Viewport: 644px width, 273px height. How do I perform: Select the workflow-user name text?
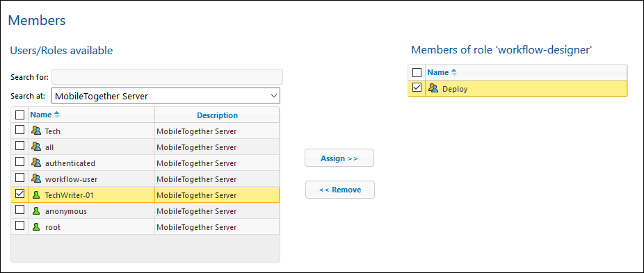coord(71,179)
